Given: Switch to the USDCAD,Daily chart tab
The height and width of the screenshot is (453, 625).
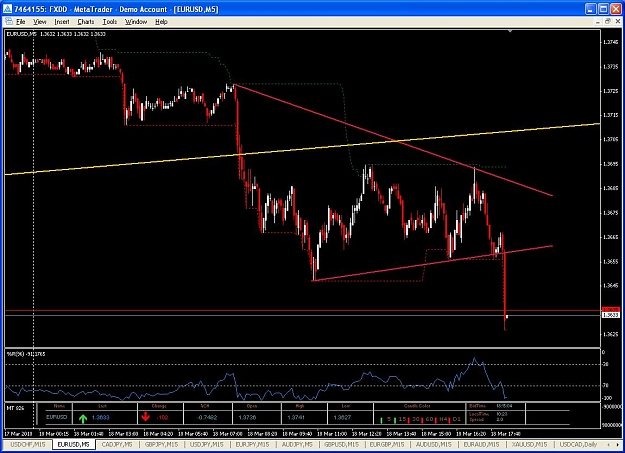Looking at the screenshot, I should click(578, 444).
